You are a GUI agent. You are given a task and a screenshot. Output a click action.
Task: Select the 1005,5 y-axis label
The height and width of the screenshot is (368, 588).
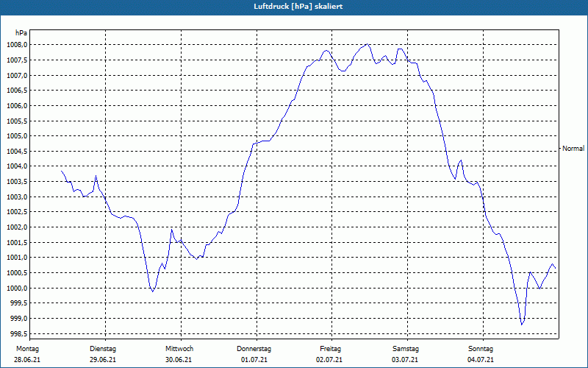pos(17,121)
